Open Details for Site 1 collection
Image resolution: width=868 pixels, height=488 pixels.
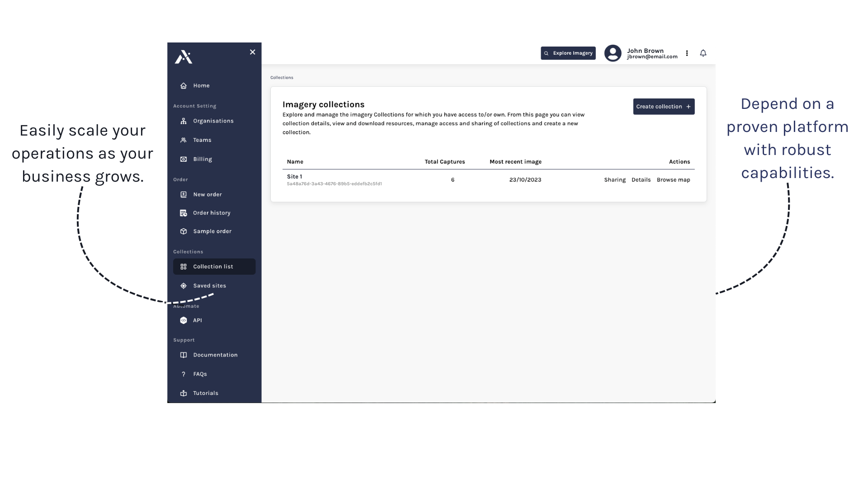641,180
